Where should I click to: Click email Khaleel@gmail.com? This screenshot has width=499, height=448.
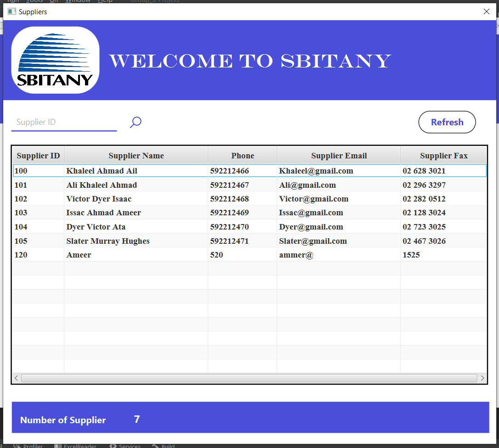pos(316,171)
